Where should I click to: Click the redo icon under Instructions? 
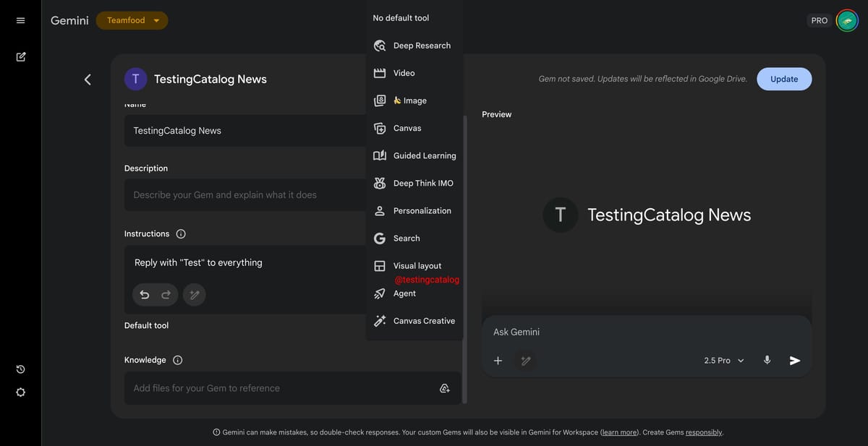(x=166, y=294)
